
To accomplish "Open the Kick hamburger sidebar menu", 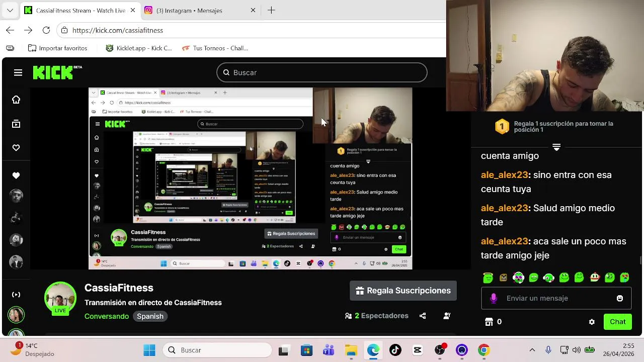I will point(18,73).
